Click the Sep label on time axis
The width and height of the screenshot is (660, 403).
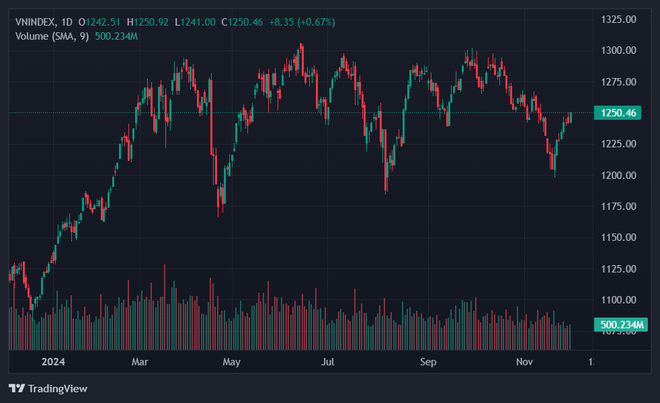click(x=429, y=360)
